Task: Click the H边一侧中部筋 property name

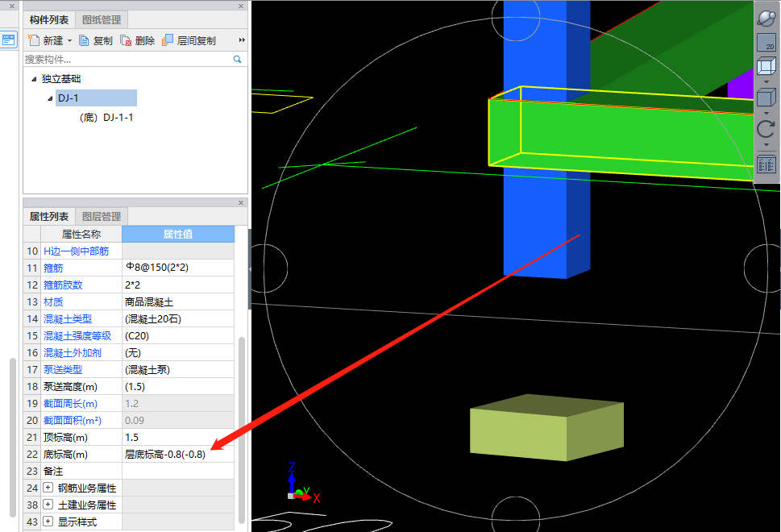Action: click(77, 251)
